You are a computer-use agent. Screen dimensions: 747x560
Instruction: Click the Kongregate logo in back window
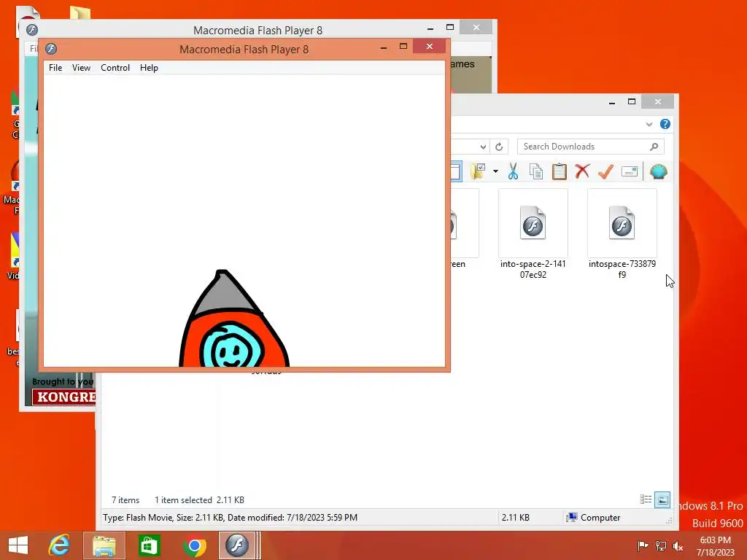[64, 397]
